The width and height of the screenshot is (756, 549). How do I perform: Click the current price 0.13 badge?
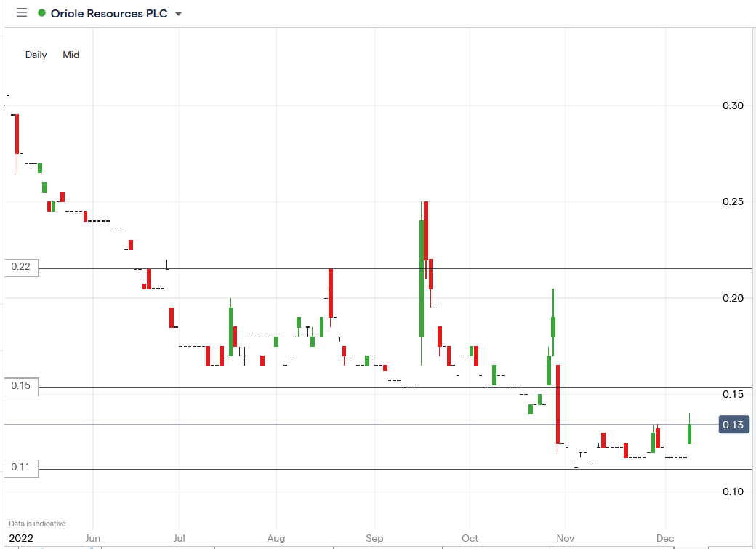[733, 425]
